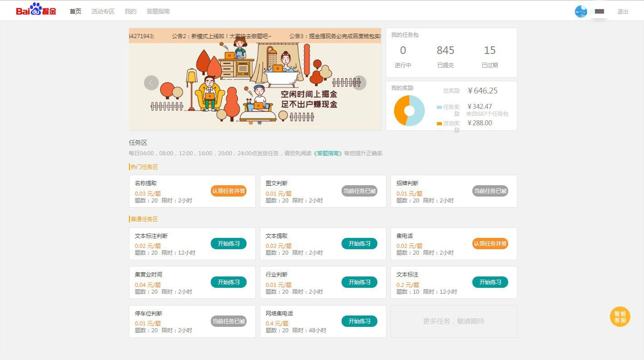
Task: Click the 退出 logout link
Action: tap(623, 12)
